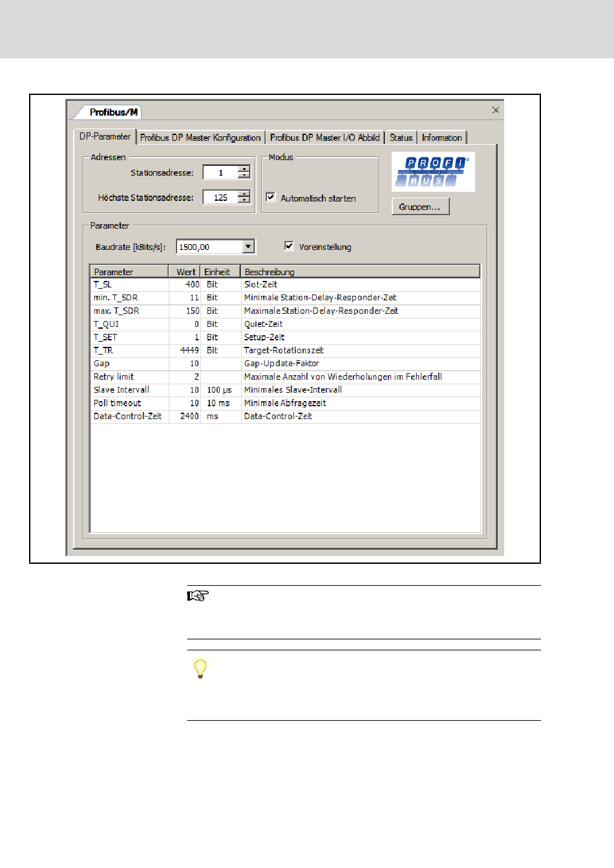
Task: Select the Gap parameter row
Action: click(286, 364)
